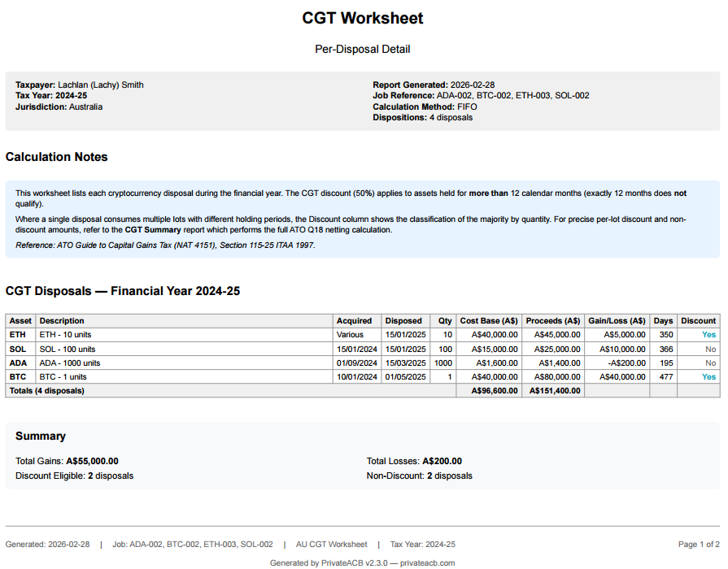Click the 'Asset' column header
Image resolution: width=728 pixels, height=569 pixels.
[x=20, y=321]
